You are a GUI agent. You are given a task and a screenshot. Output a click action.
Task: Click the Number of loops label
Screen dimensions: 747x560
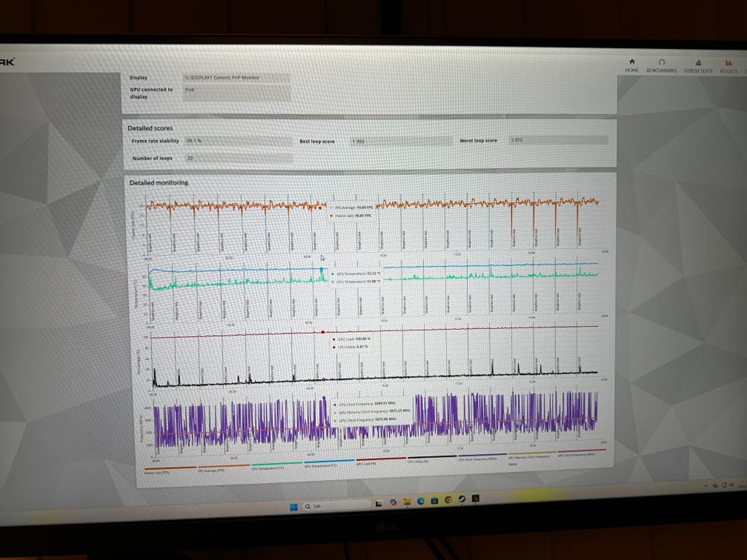click(x=152, y=158)
